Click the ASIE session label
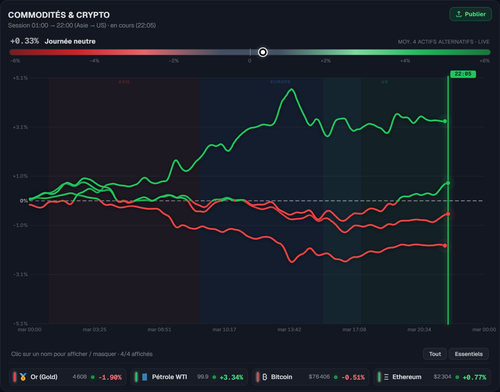This screenshot has width=500, height=392. coord(124,82)
